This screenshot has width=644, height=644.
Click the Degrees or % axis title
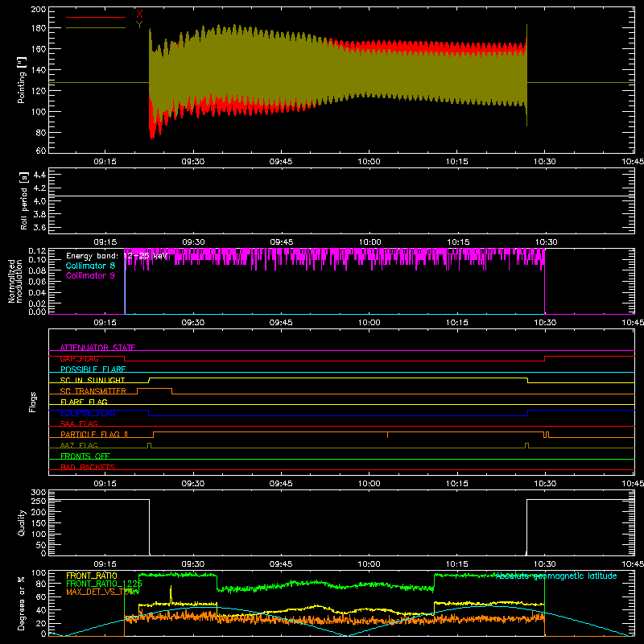tap(22, 603)
